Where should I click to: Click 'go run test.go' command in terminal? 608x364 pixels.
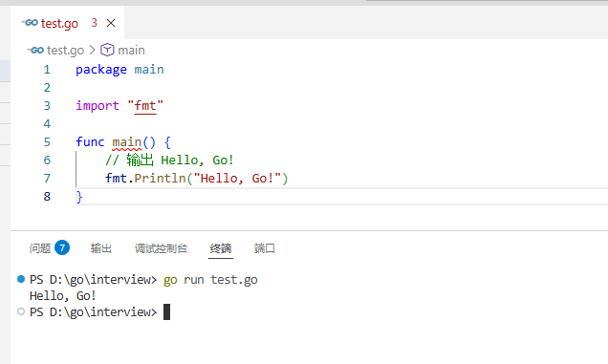(x=210, y=280)
